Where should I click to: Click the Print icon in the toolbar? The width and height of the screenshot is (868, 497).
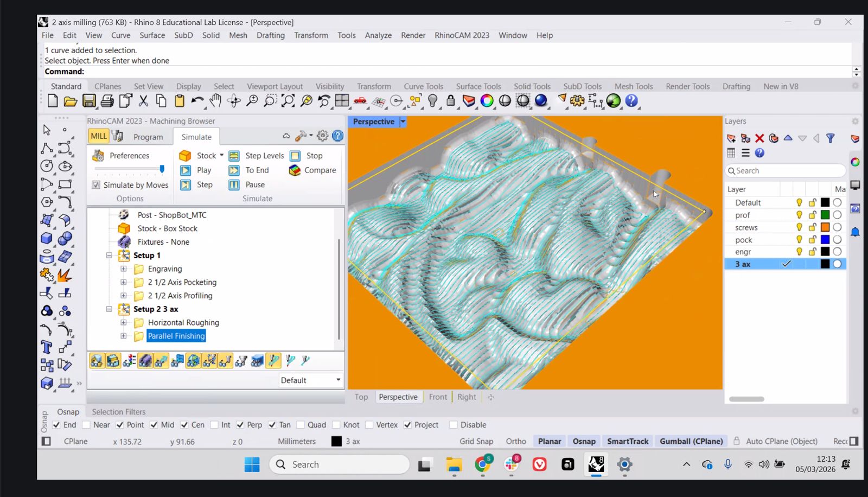(107, 101)
